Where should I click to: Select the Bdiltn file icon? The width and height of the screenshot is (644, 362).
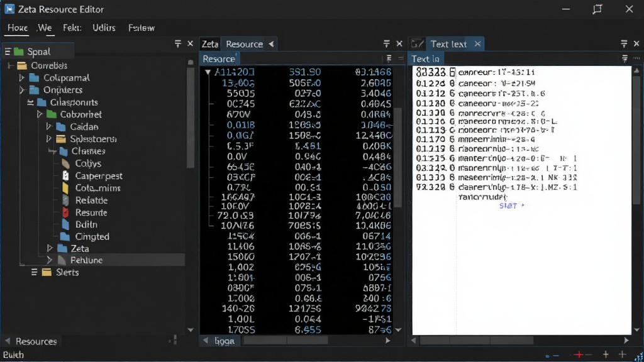pyautogui.click(x=65, y=224)
